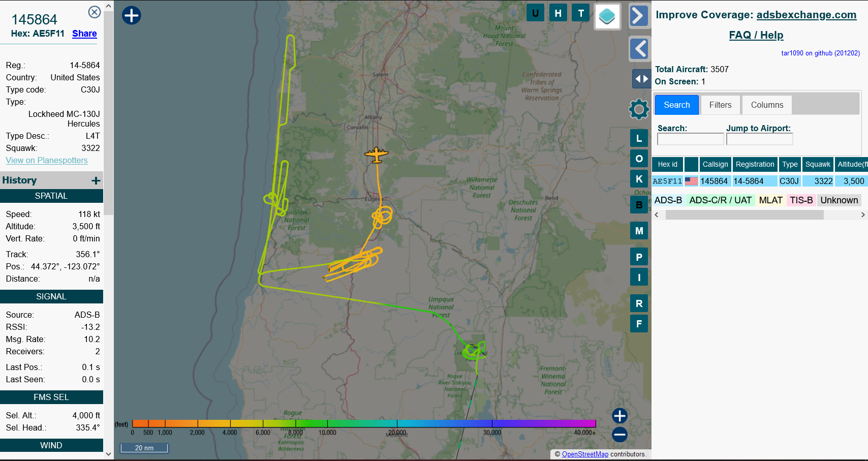Viewport: 868px width, 461px height.
Task: Click the TIS-B legend label
Action: [x=801, y=200]
